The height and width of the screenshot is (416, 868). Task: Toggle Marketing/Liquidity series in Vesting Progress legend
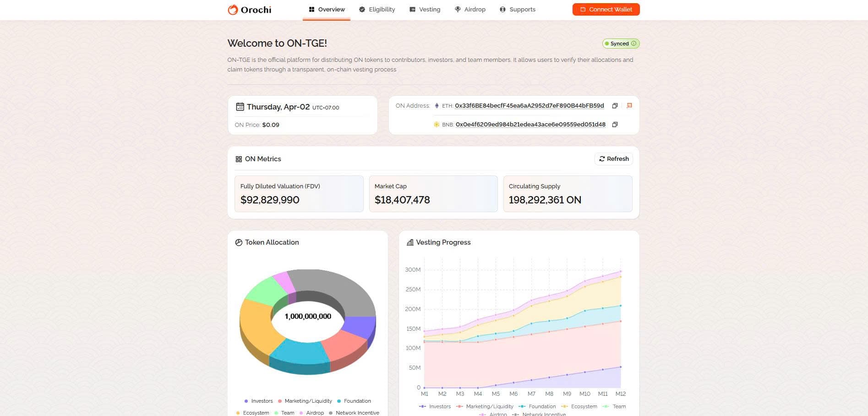(485, 406)
